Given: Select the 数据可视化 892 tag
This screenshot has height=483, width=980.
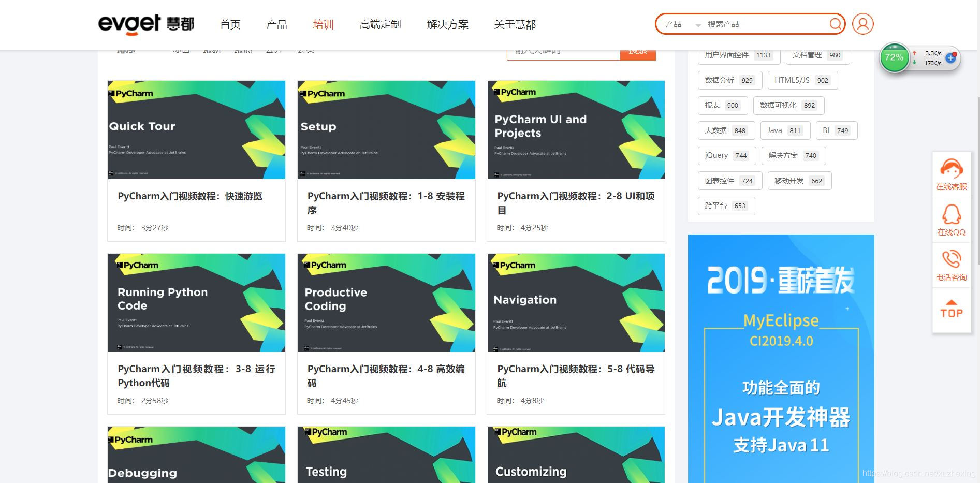Looking at the screenshot, I should point(788,105).
